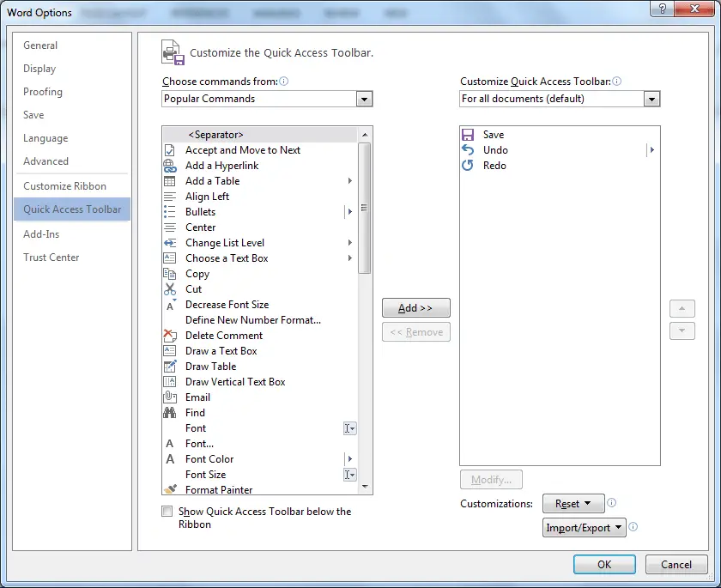Select the Delete Comment icon
Viewport: 721px width, 588px height.
point(169,336)
